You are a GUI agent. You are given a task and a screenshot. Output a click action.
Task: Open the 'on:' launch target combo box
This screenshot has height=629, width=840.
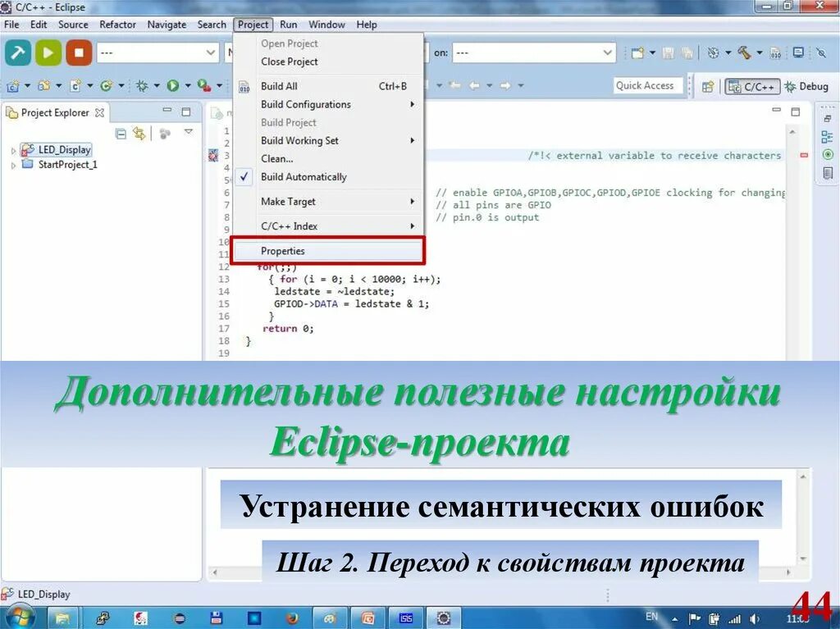click(x=533, y=52)
